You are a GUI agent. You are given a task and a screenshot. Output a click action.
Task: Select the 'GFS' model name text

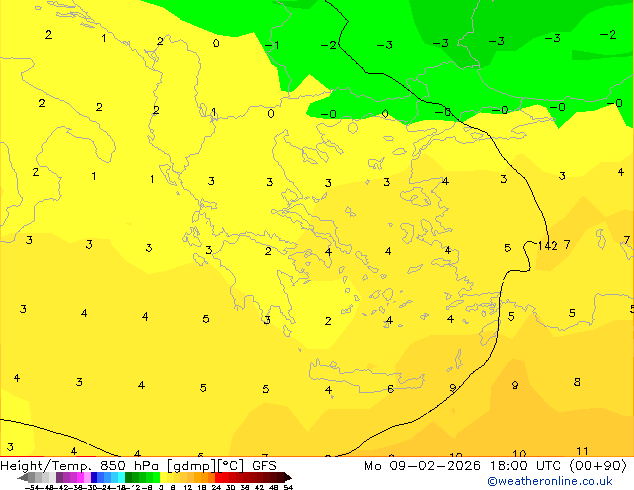[264, 466]
